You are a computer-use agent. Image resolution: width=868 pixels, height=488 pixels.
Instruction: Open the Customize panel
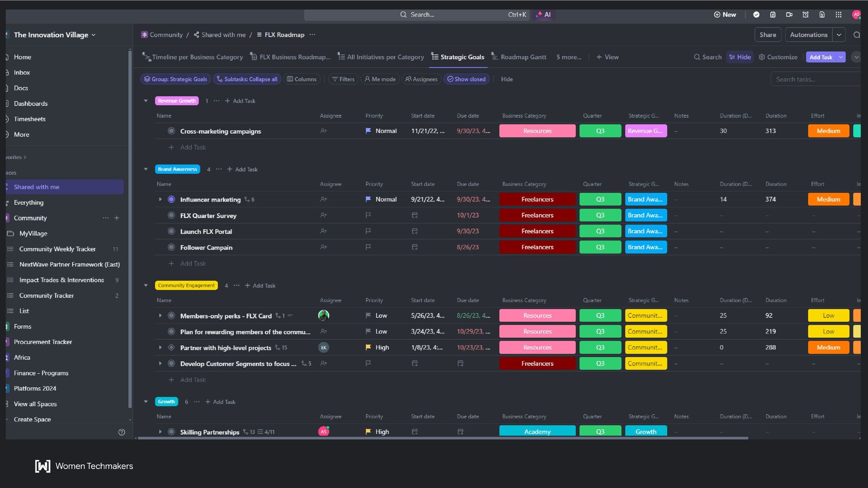coord(778,57)
